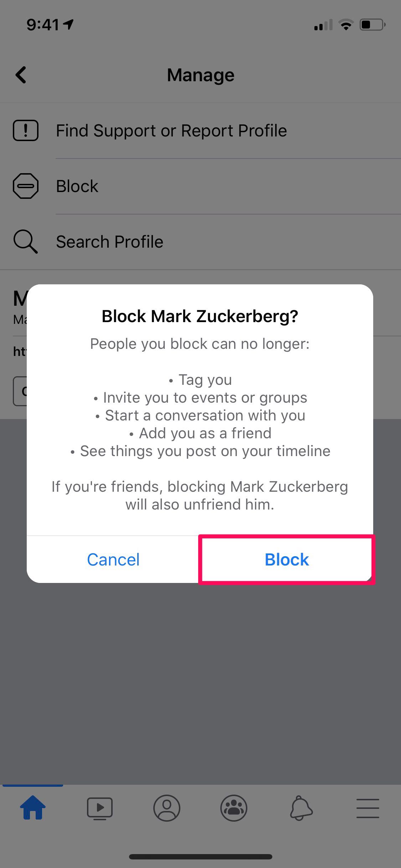Open the hamburger menu tab
The image size is (401, 868).
(367, 808)
